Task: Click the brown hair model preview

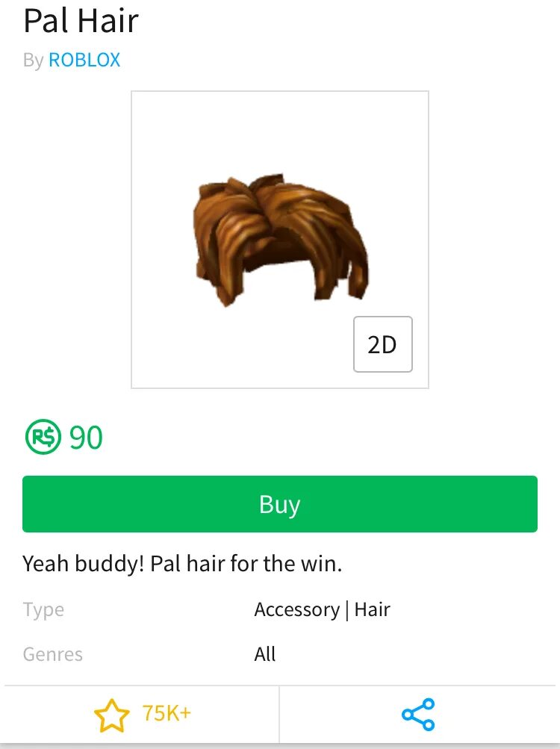Action: pos(281,240)
